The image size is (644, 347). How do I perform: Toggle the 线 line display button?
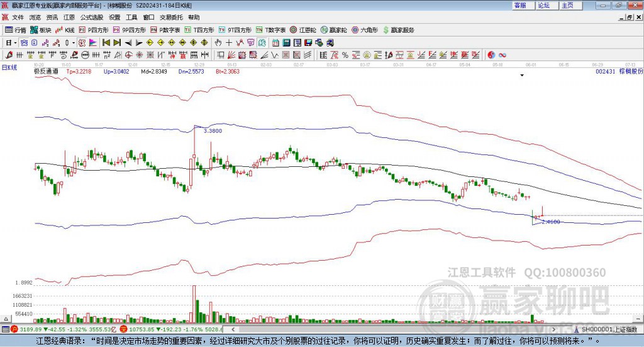point(262,43)
